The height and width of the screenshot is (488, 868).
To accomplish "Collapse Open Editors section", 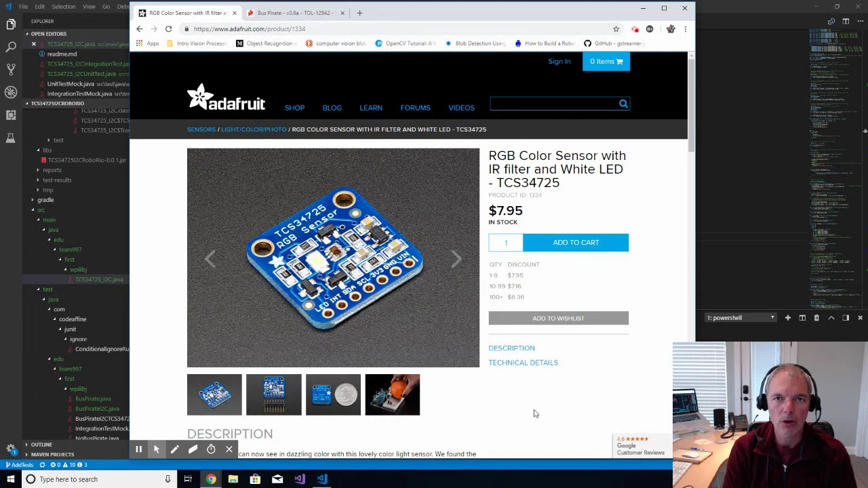I will coord(47,34).
